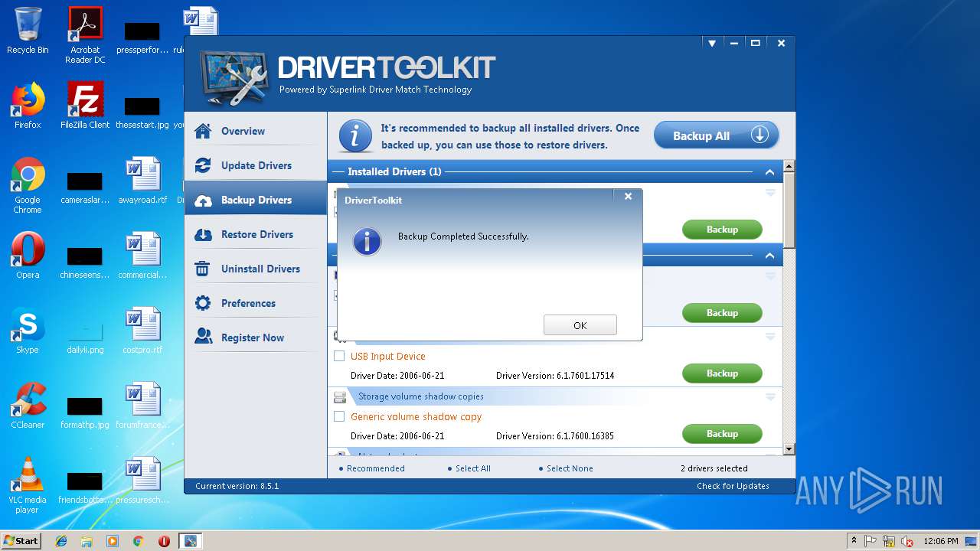
Task: Click the info icon beside backup recommendation
Action: pyautogui.click(x=354, y=136)
